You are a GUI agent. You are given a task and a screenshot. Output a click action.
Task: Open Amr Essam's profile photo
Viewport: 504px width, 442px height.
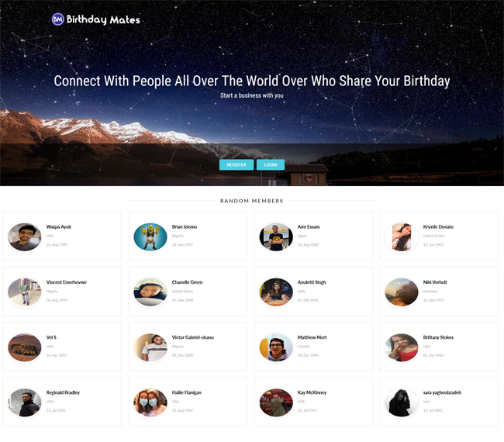(x=276, y=237)
